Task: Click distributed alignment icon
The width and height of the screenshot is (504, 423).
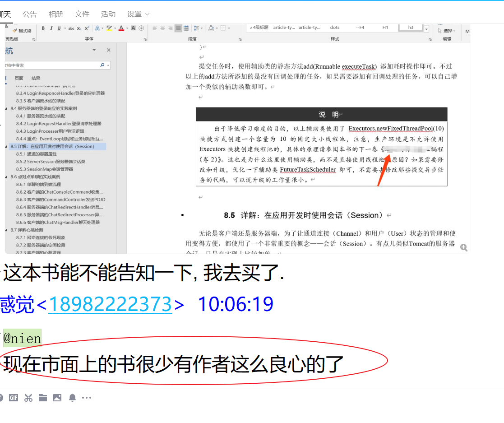Action: click(x=186, y=28)
